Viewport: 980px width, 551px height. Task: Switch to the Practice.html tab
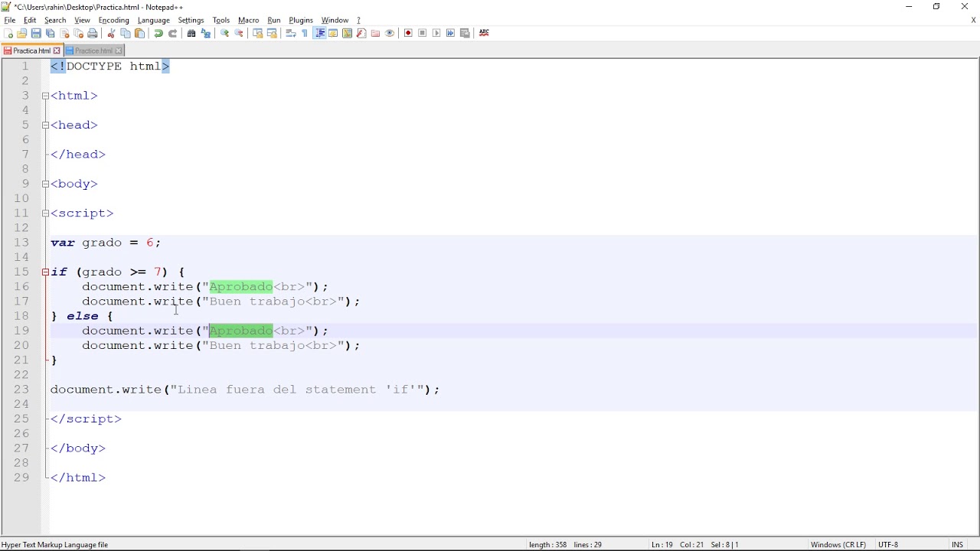tap(93, 51)
